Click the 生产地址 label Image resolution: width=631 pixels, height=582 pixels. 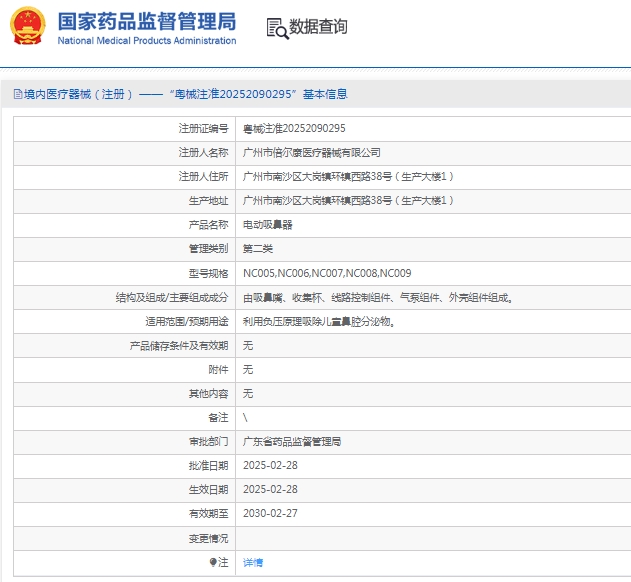pos(208,200)
